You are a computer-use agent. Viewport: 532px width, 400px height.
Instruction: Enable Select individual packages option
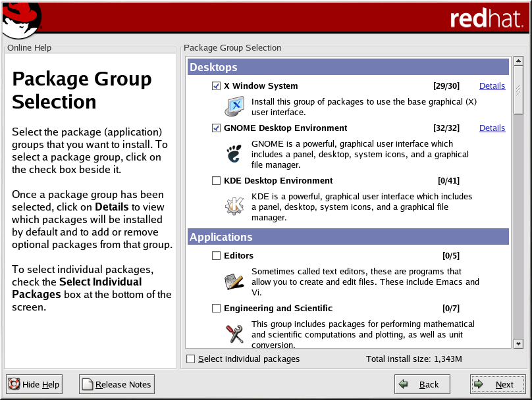191,359
